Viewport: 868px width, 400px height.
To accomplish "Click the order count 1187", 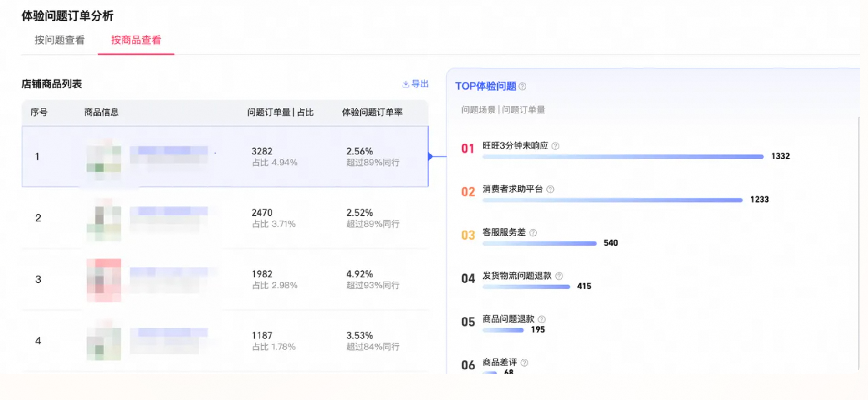I will [262, 336].
